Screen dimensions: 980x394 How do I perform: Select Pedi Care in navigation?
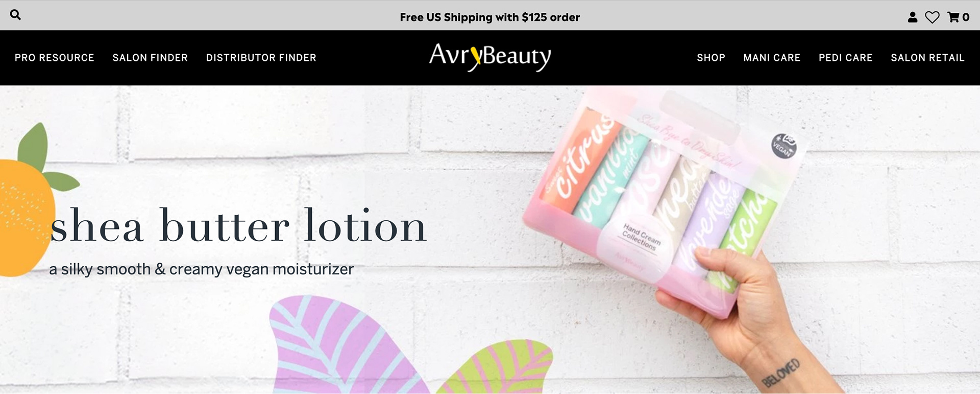tap(846, 58)
